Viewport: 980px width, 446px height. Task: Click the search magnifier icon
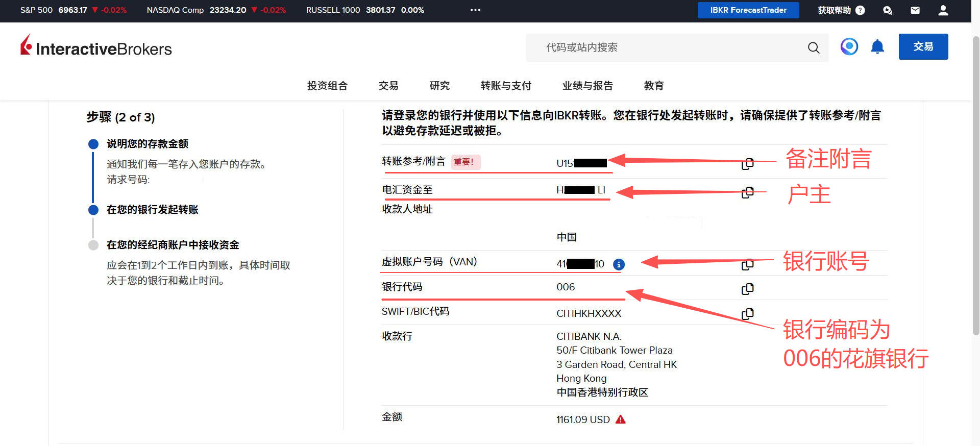click(814, 48)
